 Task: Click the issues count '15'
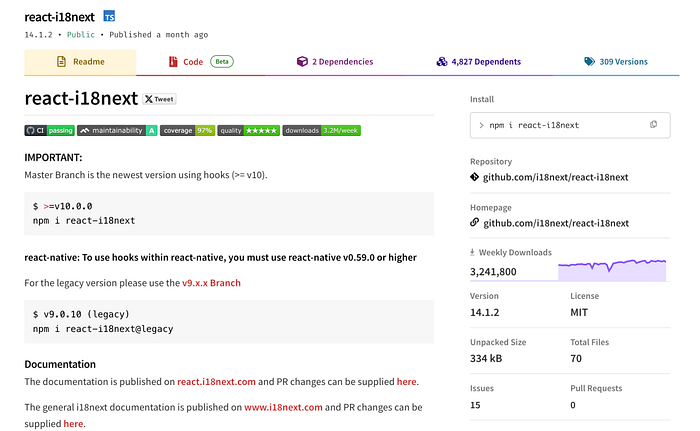tap(475, 405)
